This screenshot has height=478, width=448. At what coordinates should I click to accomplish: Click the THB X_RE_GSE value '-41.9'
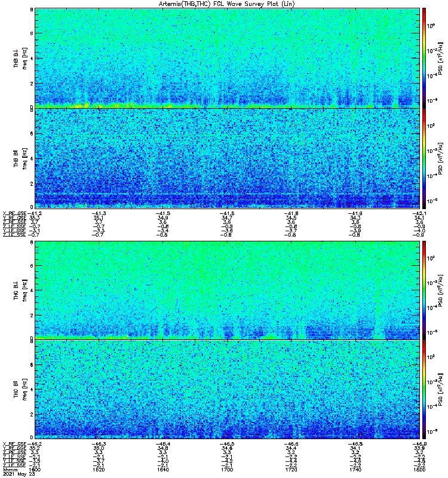[x=355, y=213]
